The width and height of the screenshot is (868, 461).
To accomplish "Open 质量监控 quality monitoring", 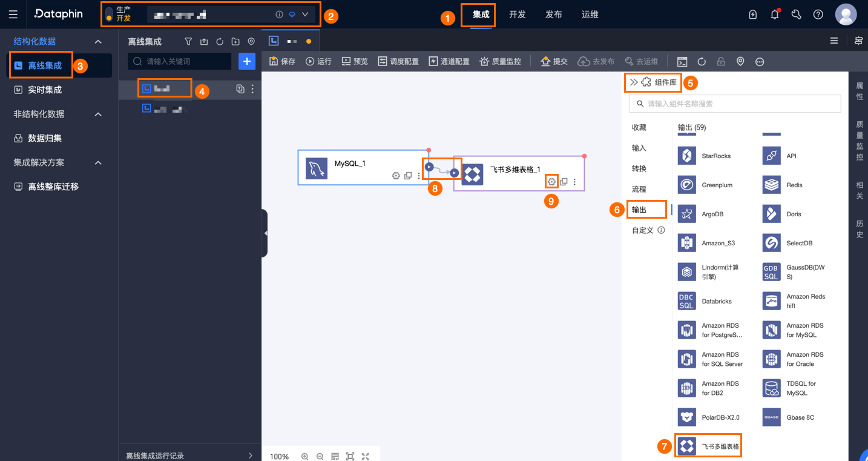I will (x=500, y=61).
